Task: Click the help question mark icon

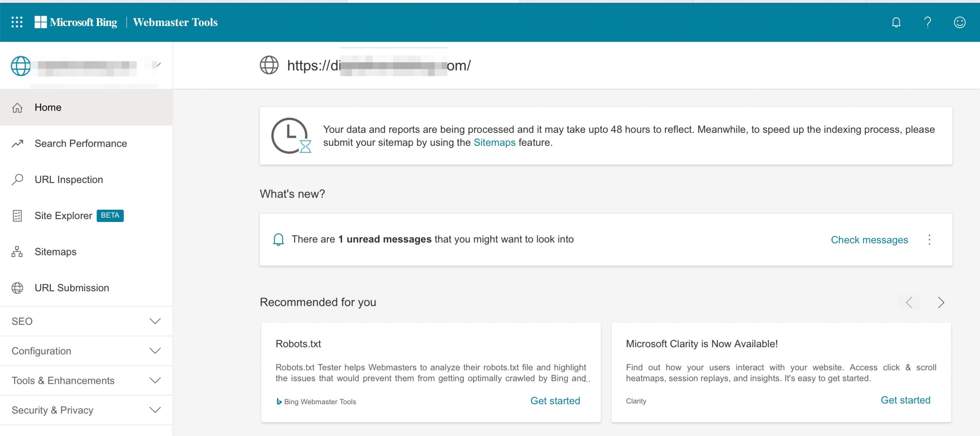Action: click(x=927, y=22)
